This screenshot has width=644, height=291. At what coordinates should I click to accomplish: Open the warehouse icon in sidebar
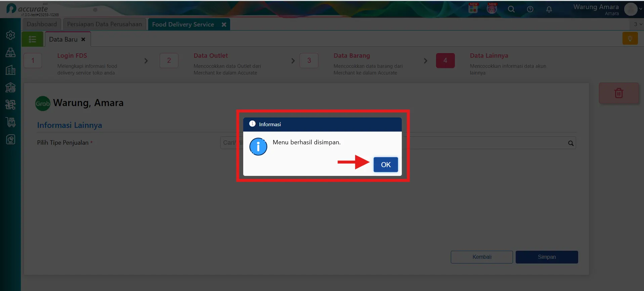(10, 88)
